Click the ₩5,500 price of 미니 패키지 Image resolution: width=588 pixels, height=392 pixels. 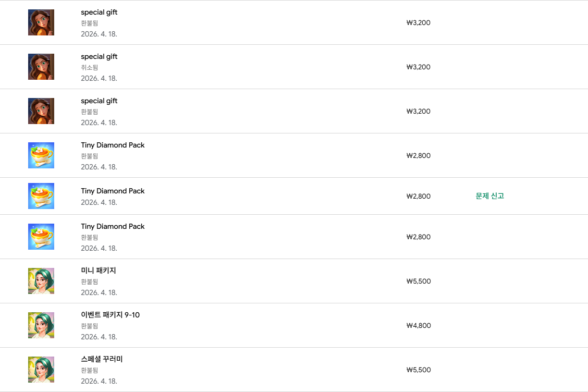pos(419,281)
